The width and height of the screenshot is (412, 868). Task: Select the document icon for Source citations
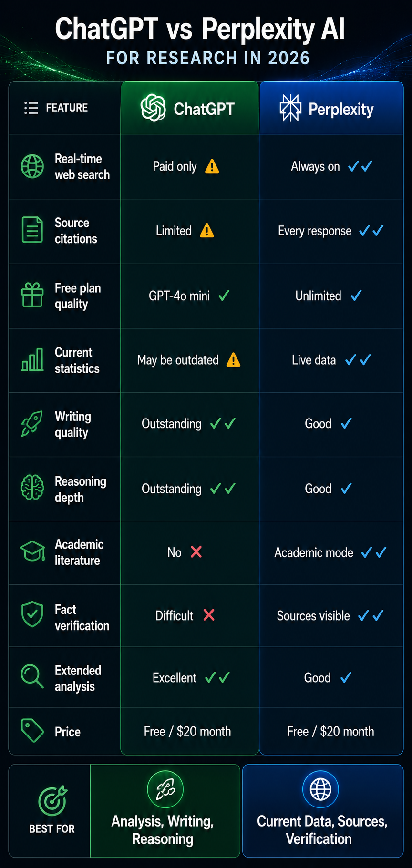click(32, 230)
